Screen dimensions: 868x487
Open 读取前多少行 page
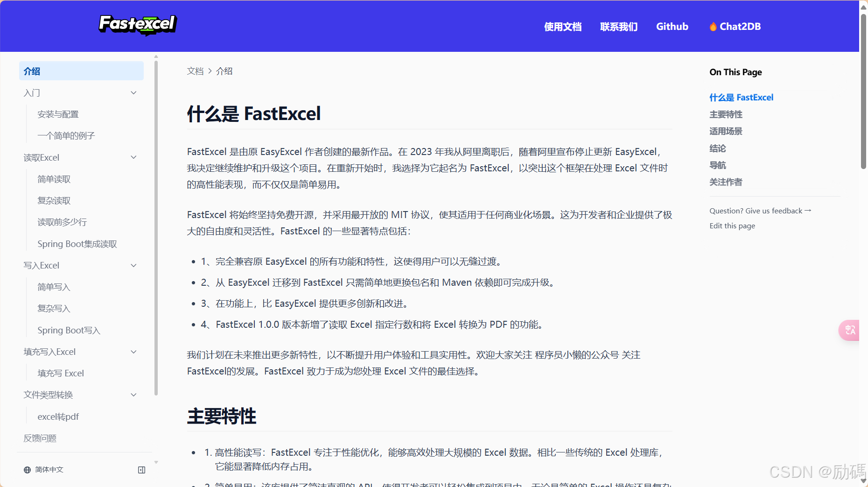point(62,222)
